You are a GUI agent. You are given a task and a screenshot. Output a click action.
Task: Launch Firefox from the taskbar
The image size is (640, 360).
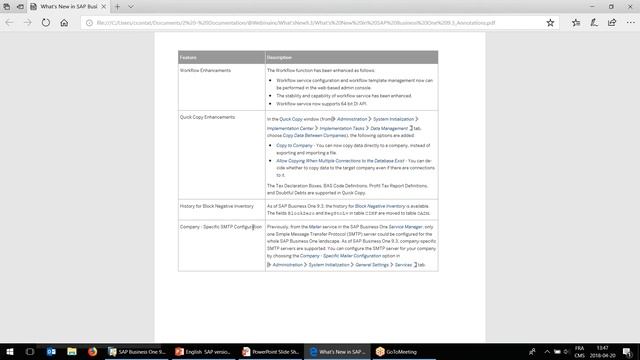pyautogui.click(x=93, y=351)
